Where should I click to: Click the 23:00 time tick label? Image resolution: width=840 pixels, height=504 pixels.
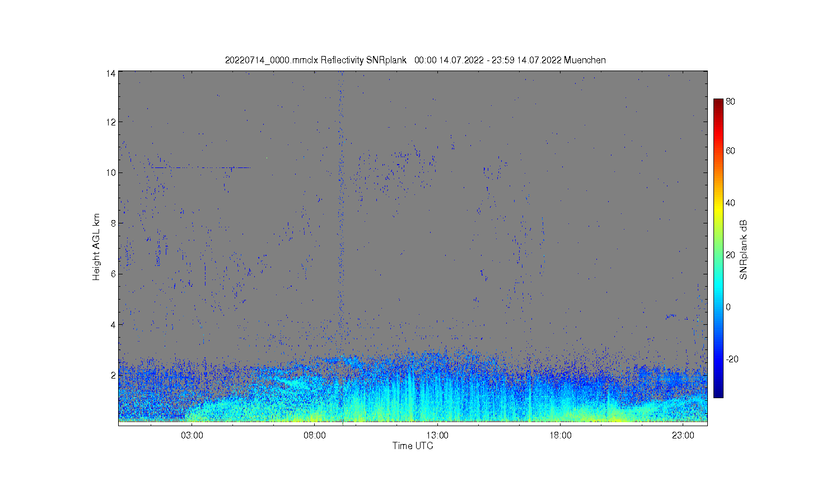(683, 435)
